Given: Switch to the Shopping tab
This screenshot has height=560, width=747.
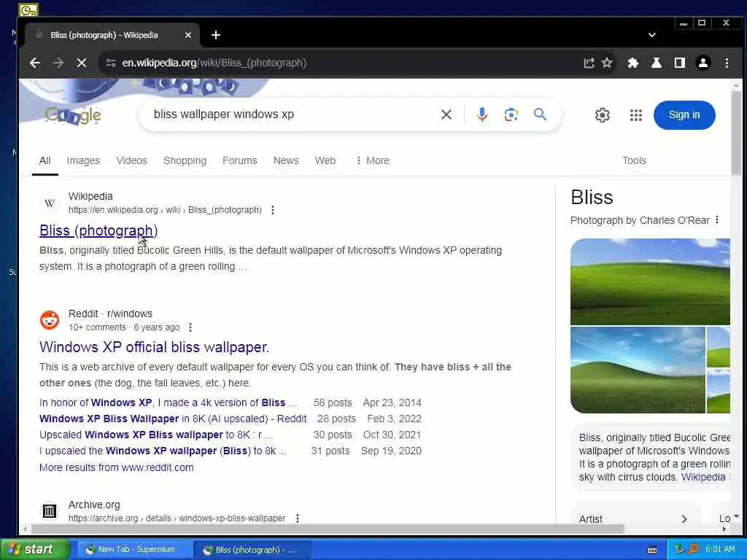Looking at the screenshot, I should click(x=185, y=160).
